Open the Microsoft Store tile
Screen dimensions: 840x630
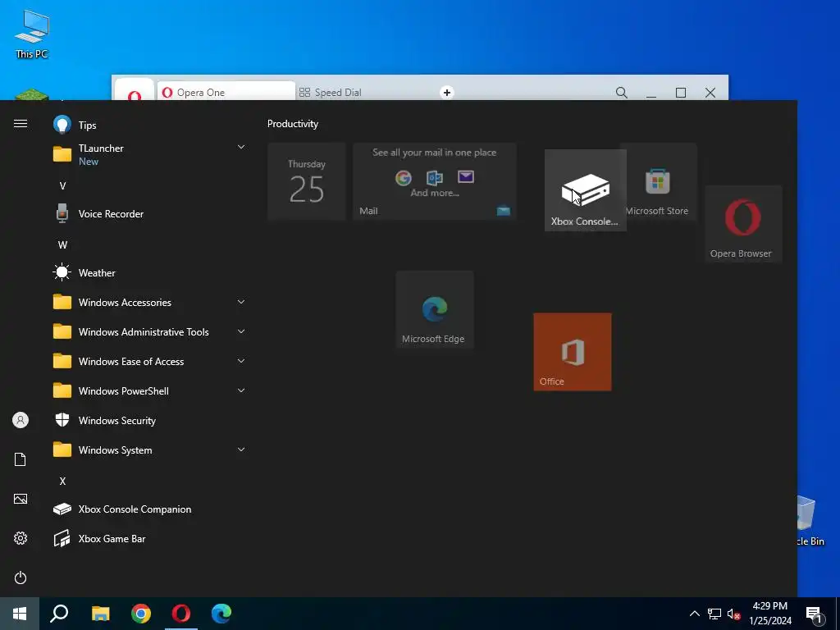click(659, 181)
